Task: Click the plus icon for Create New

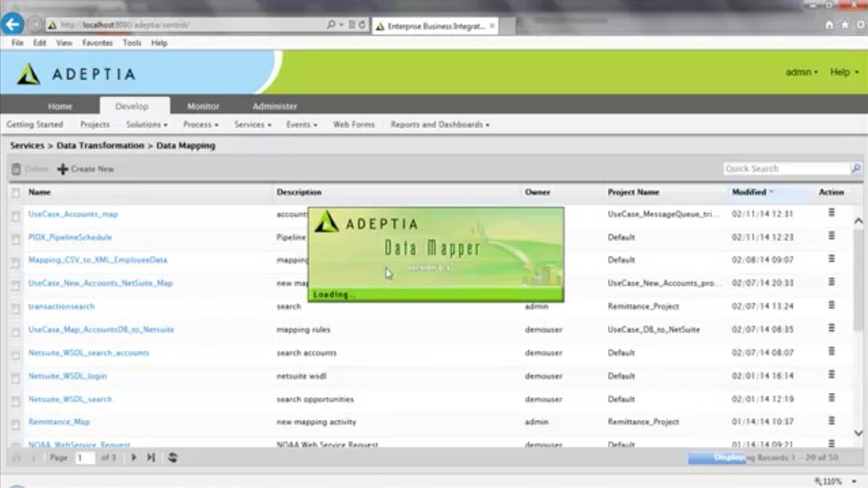Action: click(63, 169)
